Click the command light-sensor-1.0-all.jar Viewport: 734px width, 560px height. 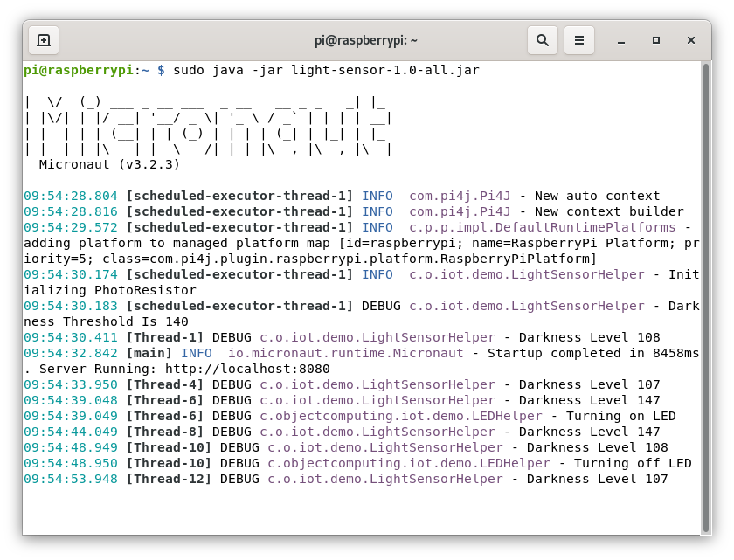385,70
